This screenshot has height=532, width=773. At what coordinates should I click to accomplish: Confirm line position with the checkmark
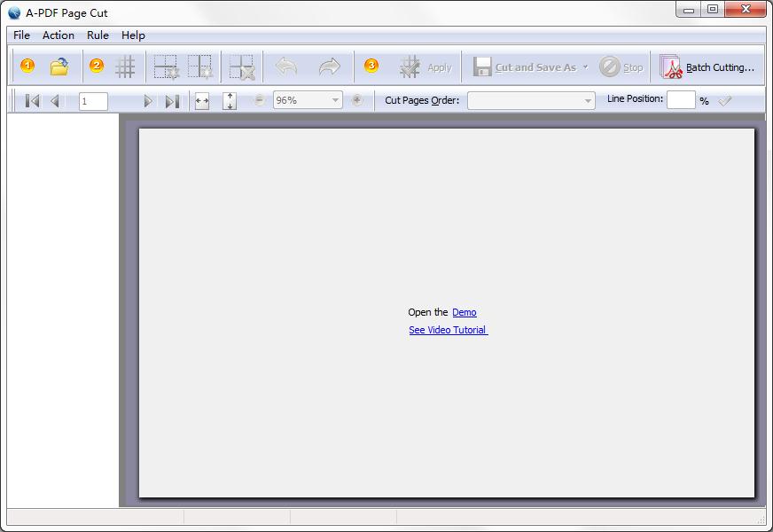click(x=725, y=99)
